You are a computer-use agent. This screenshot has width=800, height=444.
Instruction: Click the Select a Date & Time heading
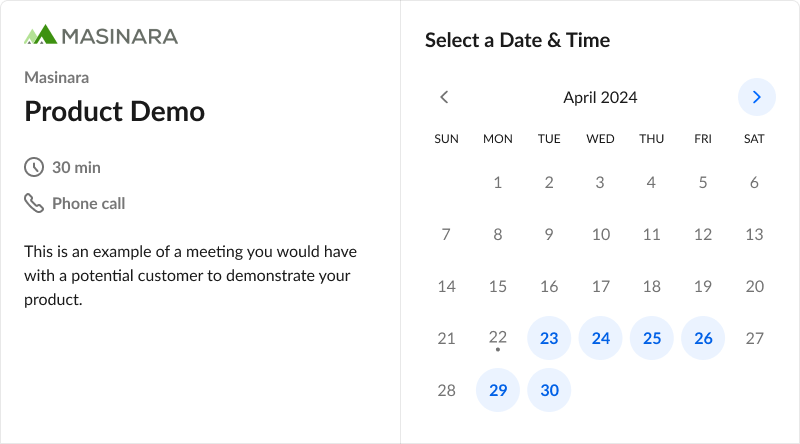pos(517,40)
